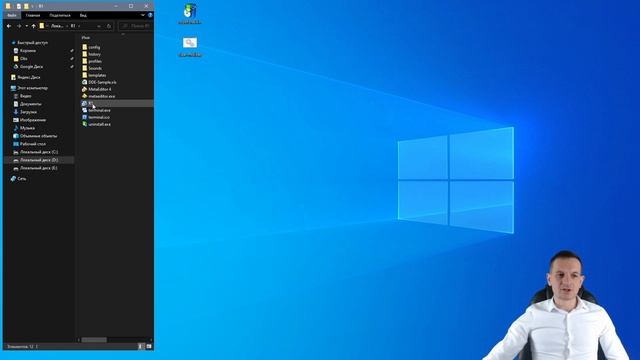This screenshot has width=640, height=360.
Task: Open the profiles folder
Action: 95,61
